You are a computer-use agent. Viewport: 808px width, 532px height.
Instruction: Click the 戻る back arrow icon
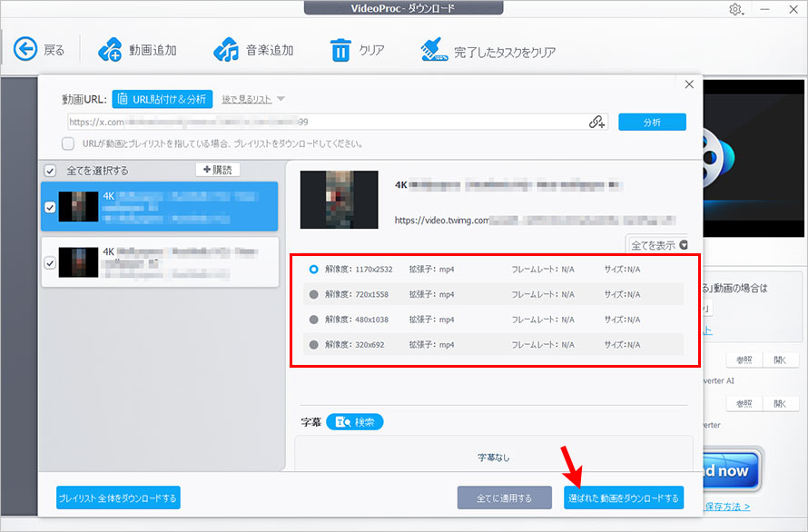tap(25, 50)
